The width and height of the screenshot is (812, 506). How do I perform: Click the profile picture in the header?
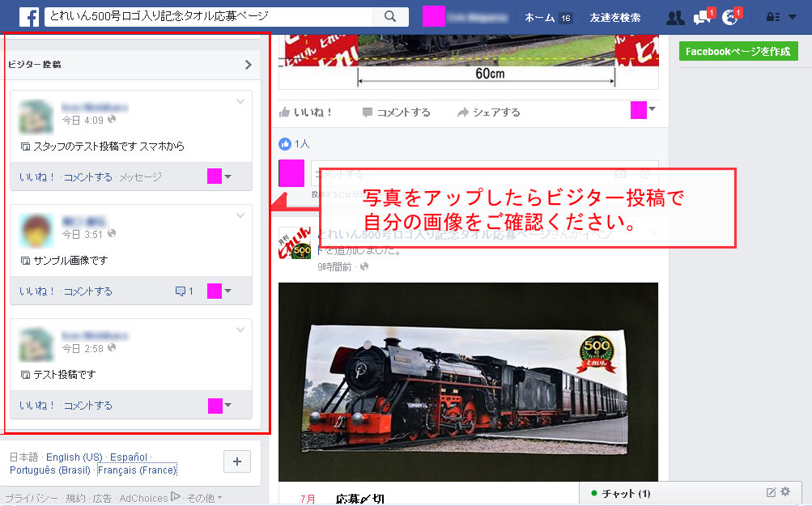(433, 16)
